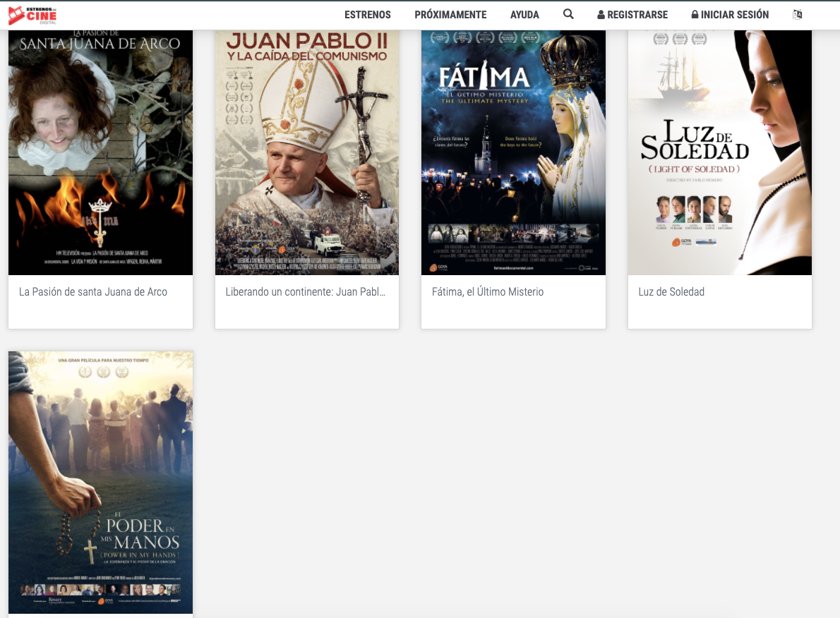Open Juan Pablo II poster
Screen dimensions: 840x618
(x=307, y=152)
